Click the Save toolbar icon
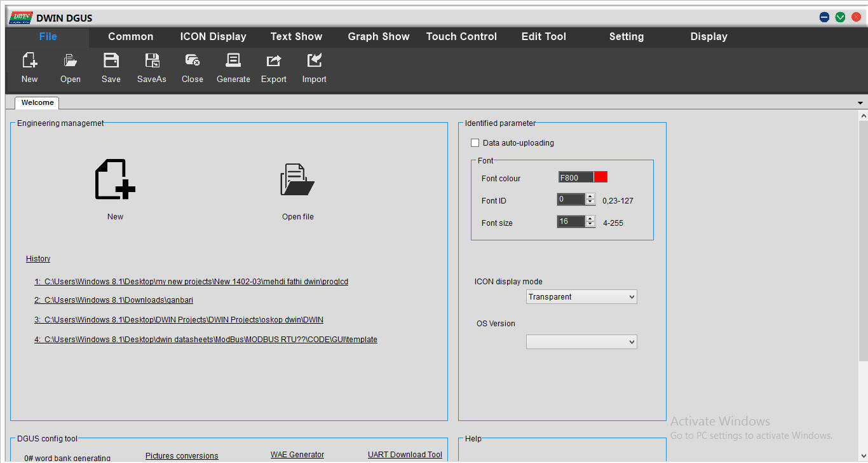This screenshot has width=868, height=463. point(111,61)
